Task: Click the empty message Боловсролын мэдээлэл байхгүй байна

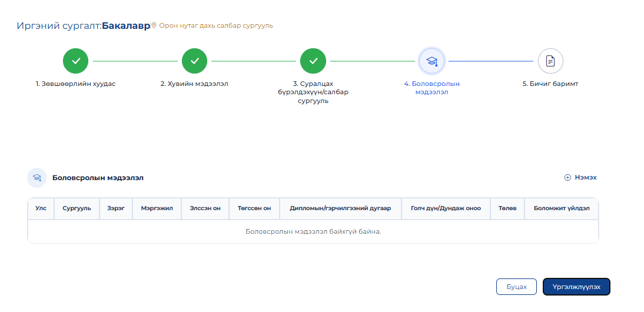Action: click(x=313, y=231)
